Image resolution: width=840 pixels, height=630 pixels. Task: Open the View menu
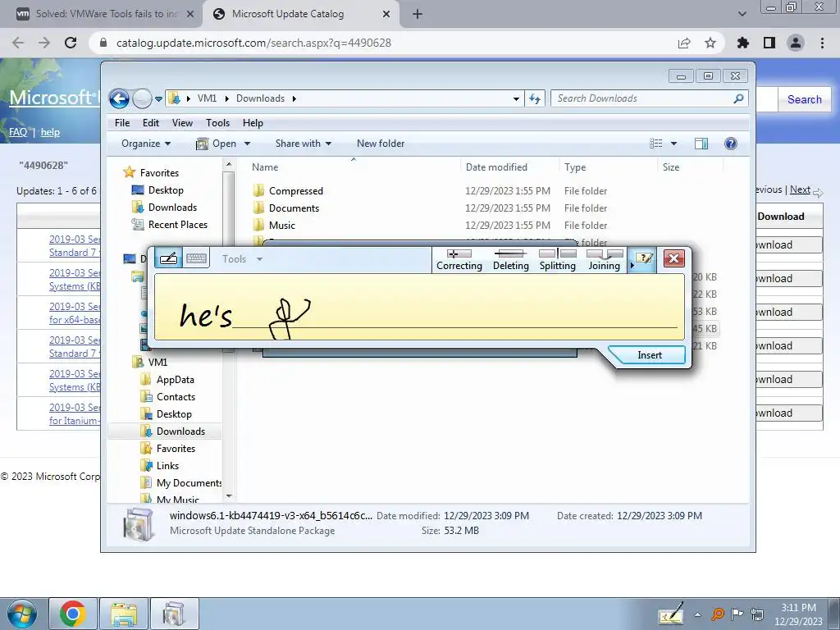point(182,123)
